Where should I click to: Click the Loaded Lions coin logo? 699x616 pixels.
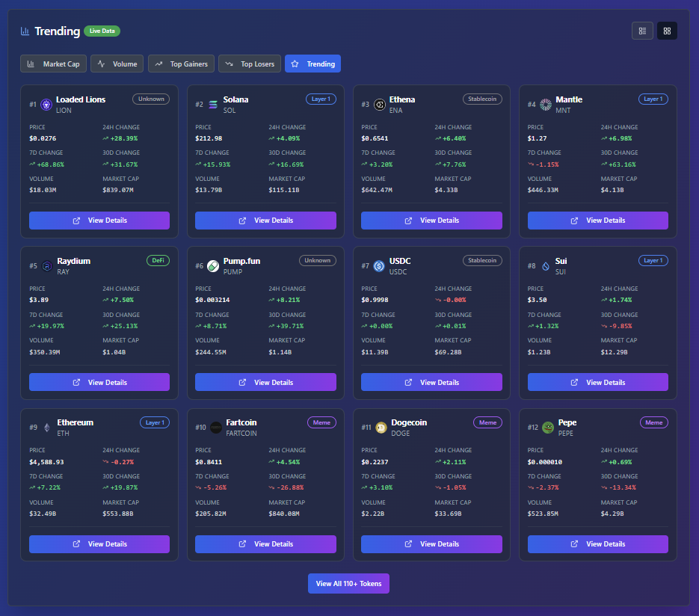click(46, 105)
